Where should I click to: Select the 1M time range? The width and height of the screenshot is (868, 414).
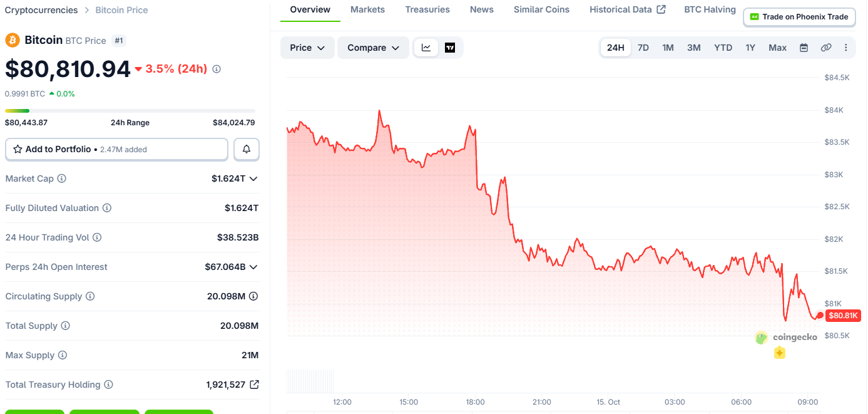[x=668, y=48]
